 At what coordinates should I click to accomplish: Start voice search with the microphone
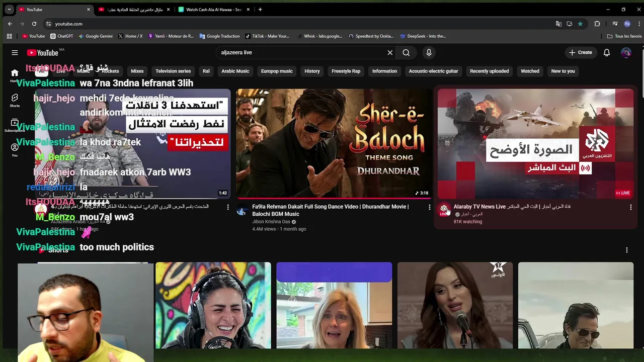429,52
